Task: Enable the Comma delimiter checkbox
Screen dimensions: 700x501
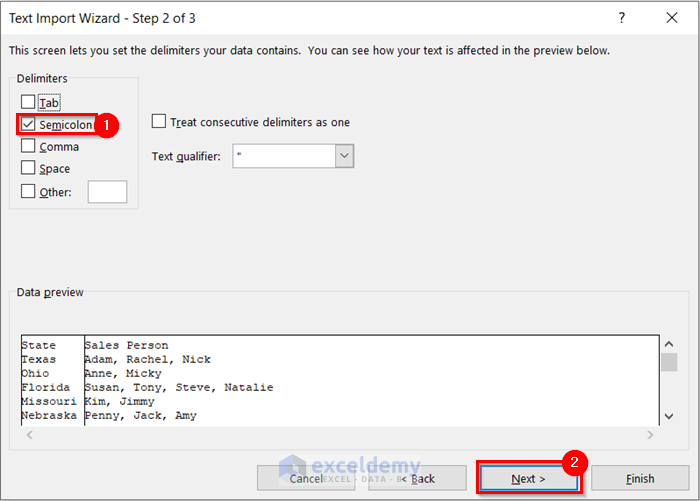Action: pyautogui.click(x=28, y=146)
